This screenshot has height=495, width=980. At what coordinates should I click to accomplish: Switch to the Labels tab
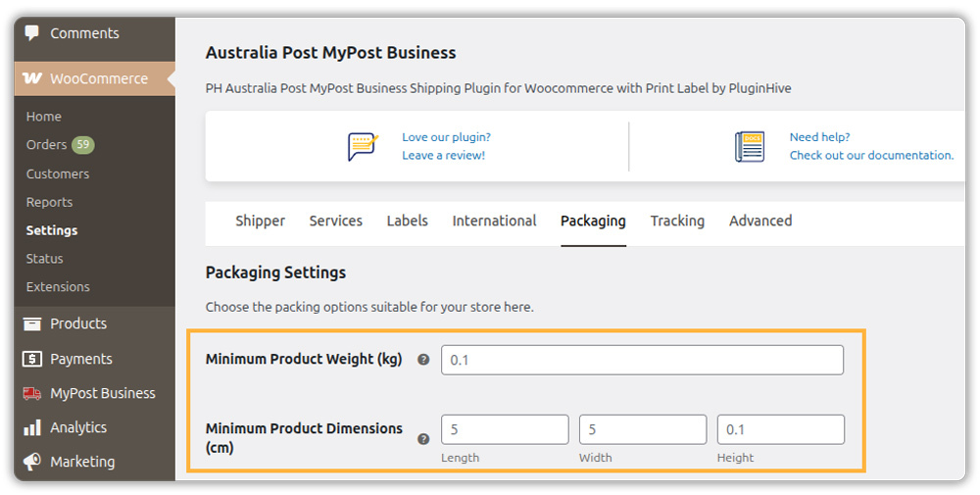[x=407, y=221]
